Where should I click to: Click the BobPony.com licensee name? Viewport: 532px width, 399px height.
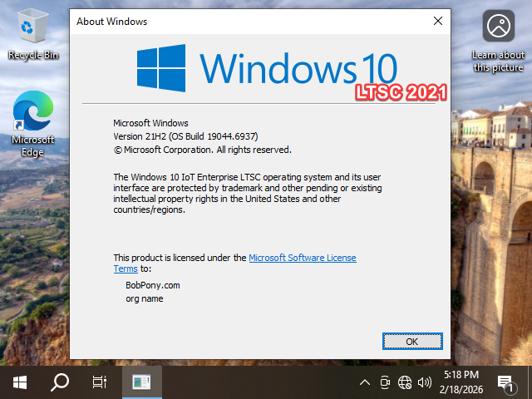153,285
